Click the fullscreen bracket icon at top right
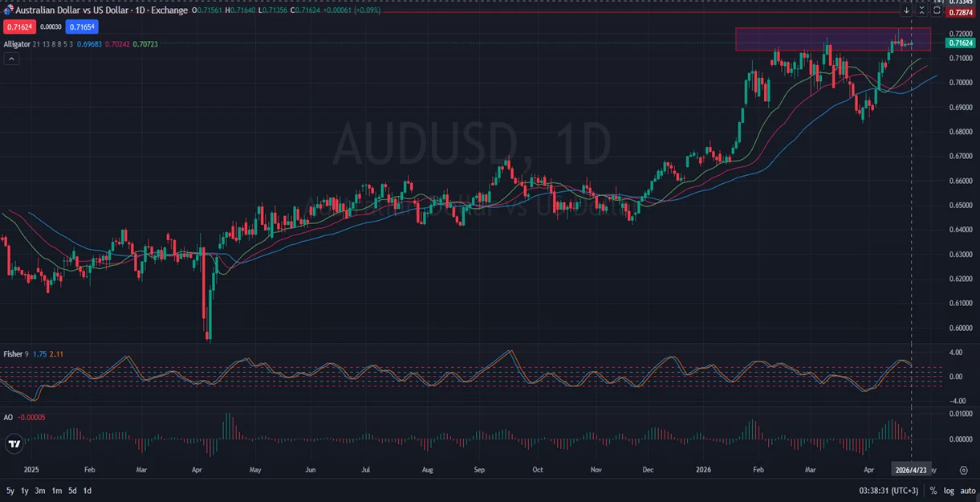Viewport: 980px width, 502px height. (x=937, y=10)
